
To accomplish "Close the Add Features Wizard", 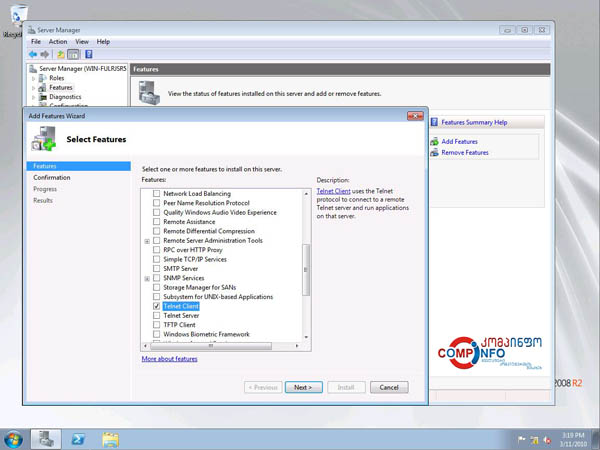I will (415, 116).
